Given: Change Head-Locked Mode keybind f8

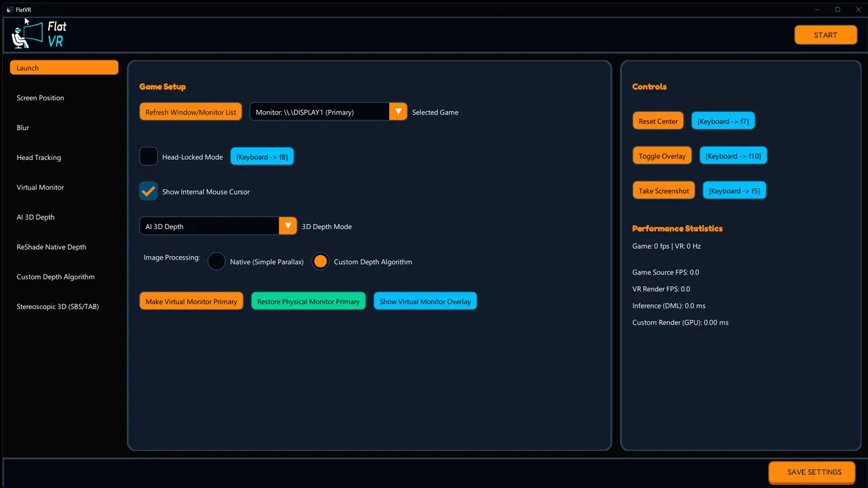Looking at the screenshot, I should pyautogui.click(x=262, y=157).
